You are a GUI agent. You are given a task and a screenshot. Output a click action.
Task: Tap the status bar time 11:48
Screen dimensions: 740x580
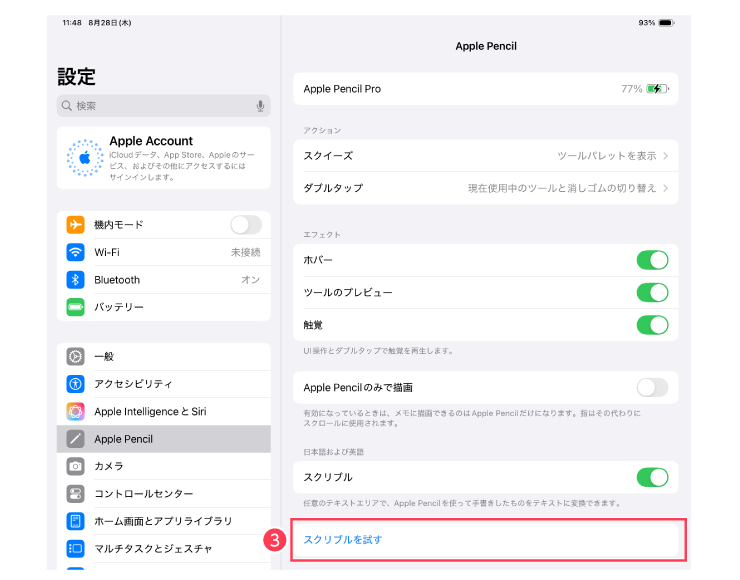72,23
